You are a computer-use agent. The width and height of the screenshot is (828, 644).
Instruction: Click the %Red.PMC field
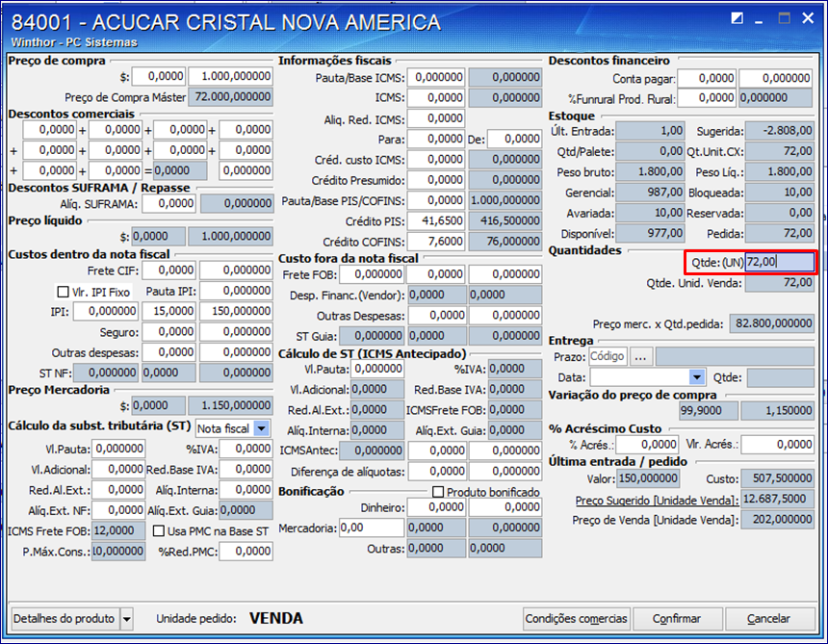pos(246,551)
